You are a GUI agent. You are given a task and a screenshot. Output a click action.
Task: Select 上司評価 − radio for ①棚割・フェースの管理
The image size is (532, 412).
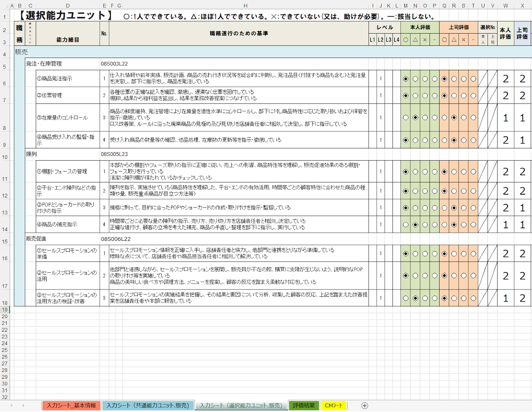click(473, 172)
